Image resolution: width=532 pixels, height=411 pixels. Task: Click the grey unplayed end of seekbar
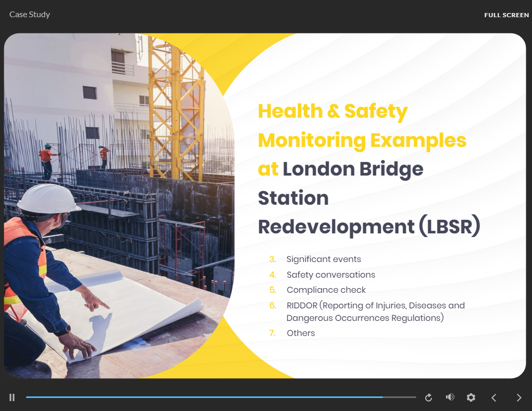tap(400, 397)
